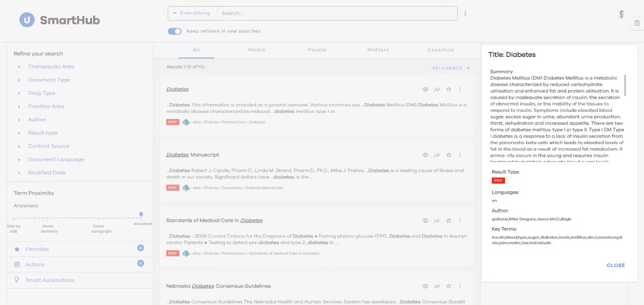644x305 pixels.
Task: Open analytics chart icon for the Diabetes result
Action: point(437,89)
